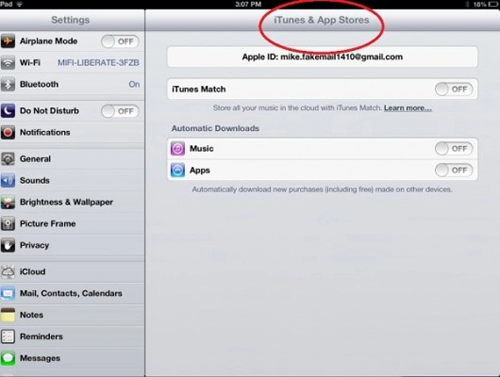Tap the Reminders list icon
The width and height of the screenshot is (500, 377).
(x=8, y=336)
